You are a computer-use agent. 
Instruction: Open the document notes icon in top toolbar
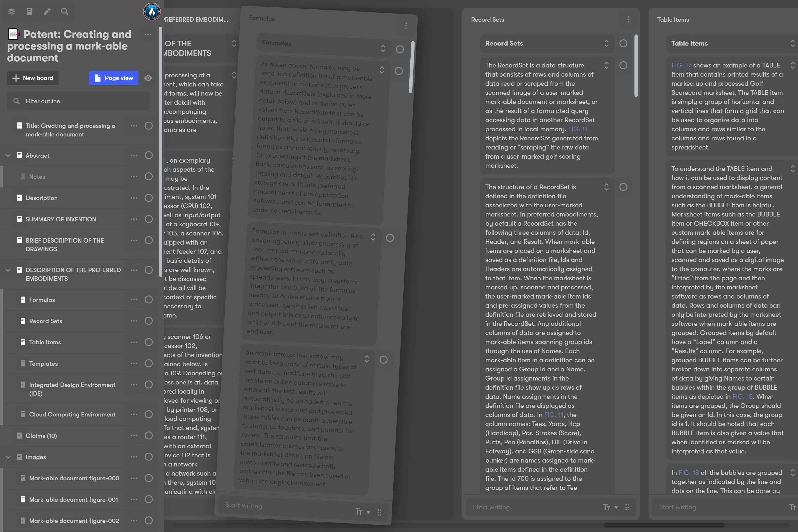29,12
